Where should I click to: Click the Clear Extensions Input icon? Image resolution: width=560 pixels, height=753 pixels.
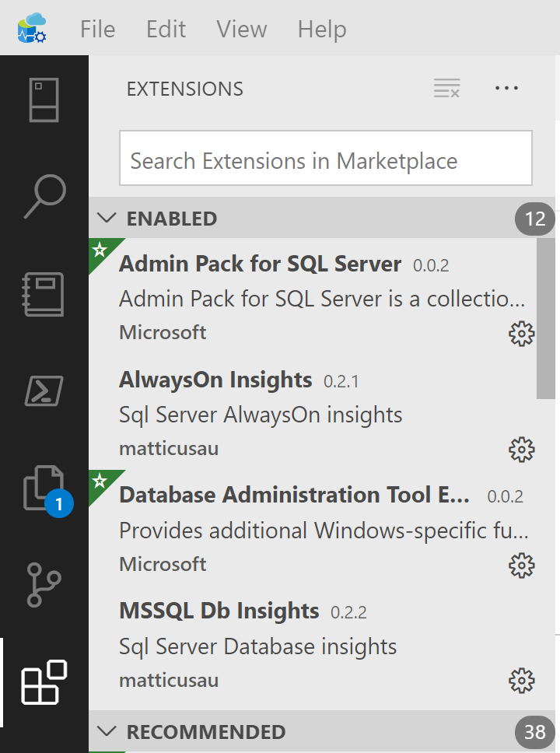446,89
